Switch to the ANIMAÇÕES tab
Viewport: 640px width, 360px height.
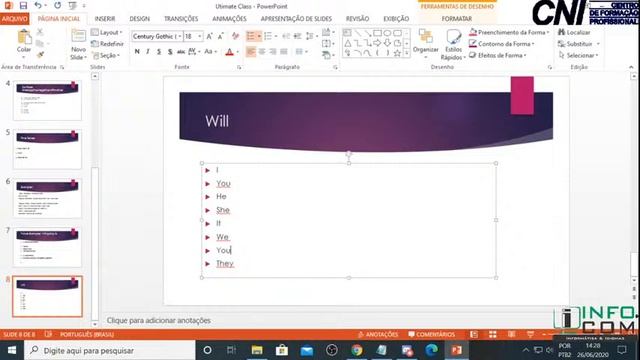(x=229, y=19)
